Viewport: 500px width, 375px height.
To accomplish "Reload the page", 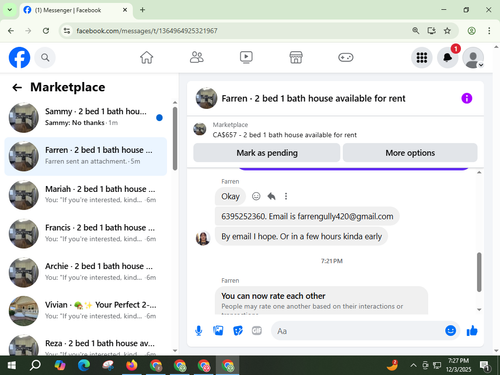I will pos(46,31).
